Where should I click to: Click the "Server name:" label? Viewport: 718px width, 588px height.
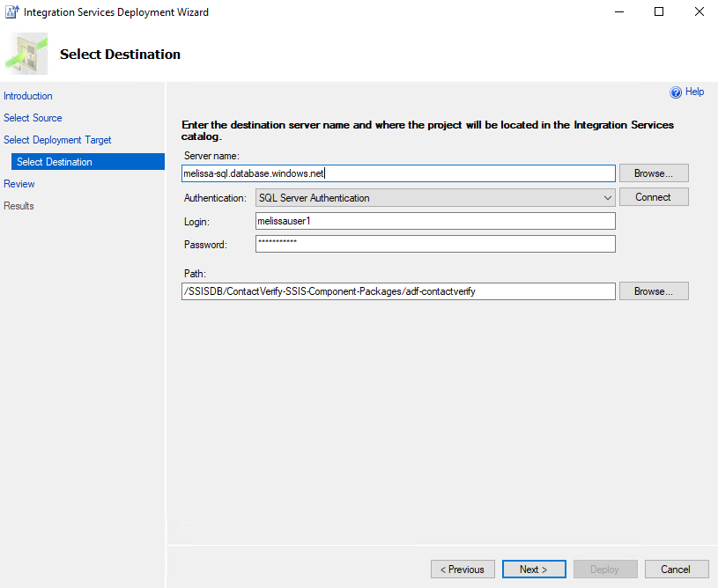(x=211, y=156)
